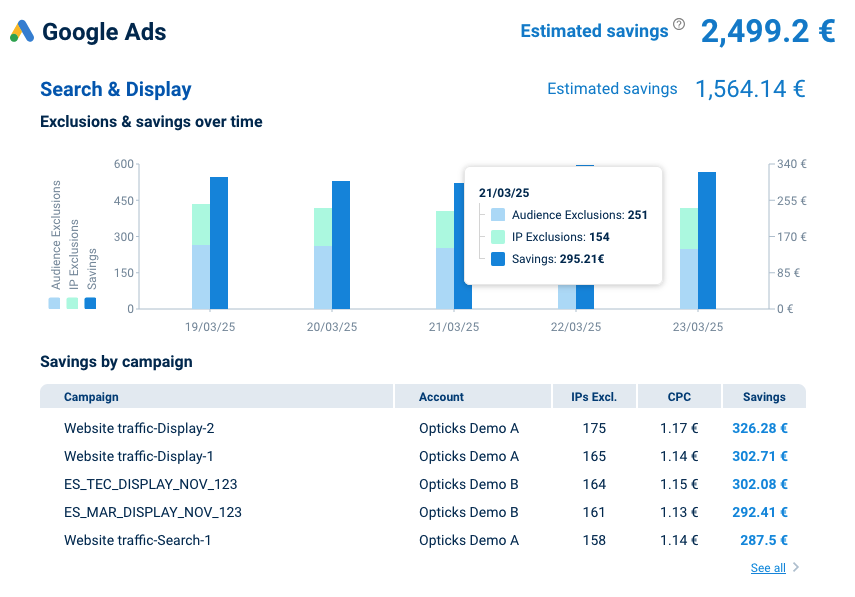The height and width of the screenshot is (597, 855).
Task: Open the ES_TEC_DISPLAY_NOV_123 campaign
Action: point(150,484)
